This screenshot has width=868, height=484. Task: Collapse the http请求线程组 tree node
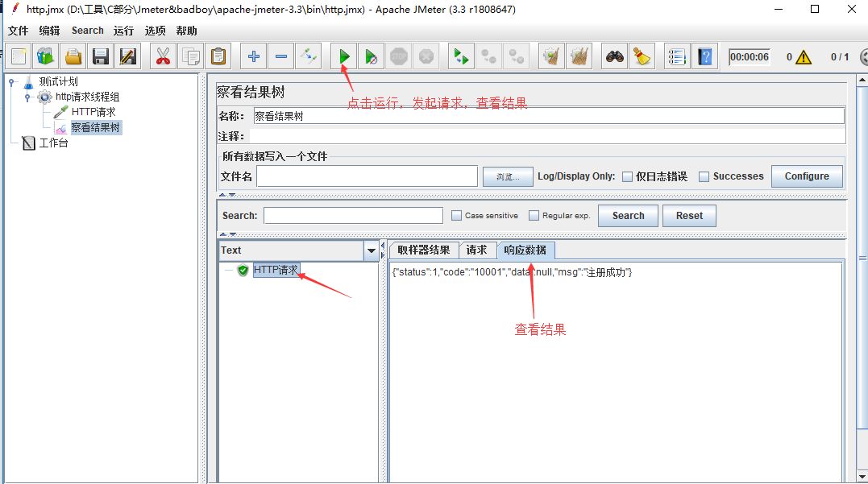click(x=27, y=97)
